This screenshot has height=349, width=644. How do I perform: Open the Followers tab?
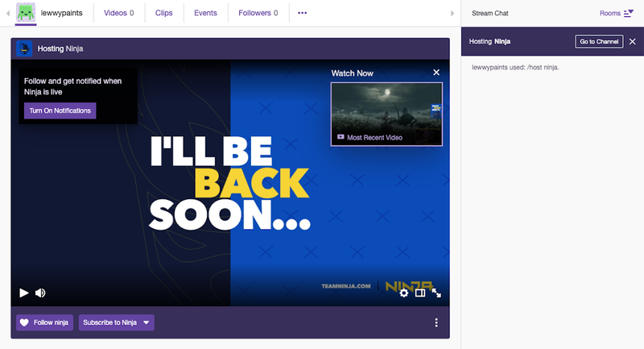click(258, 13)
